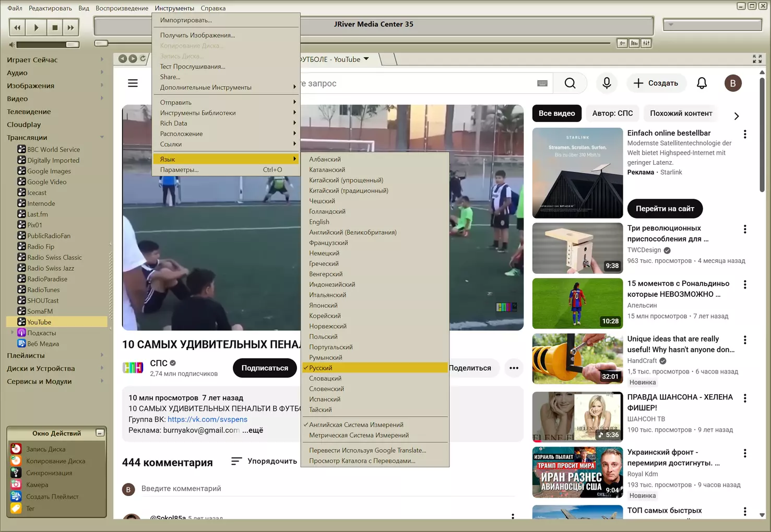Viewport: 771px width, 532px height.
Task: Click the Подписаться button
Action: [265, 368]
